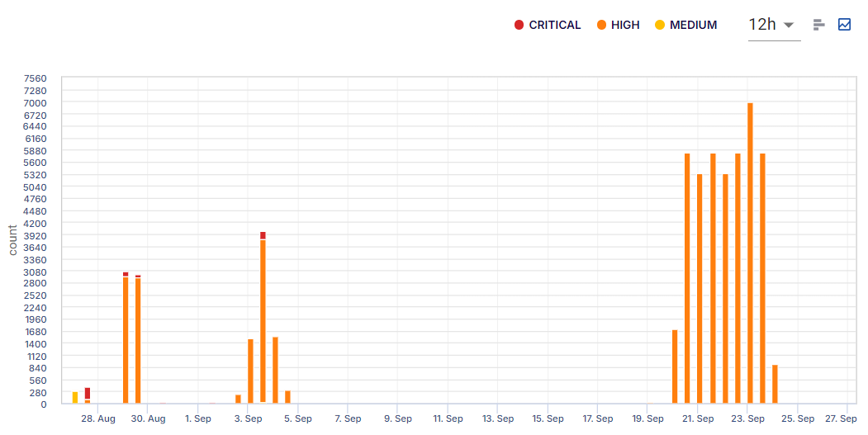Pick the small orange bar before 5 Sep
Screen dimensions: 868x435
pyautogui.click(x=287, y=397)
